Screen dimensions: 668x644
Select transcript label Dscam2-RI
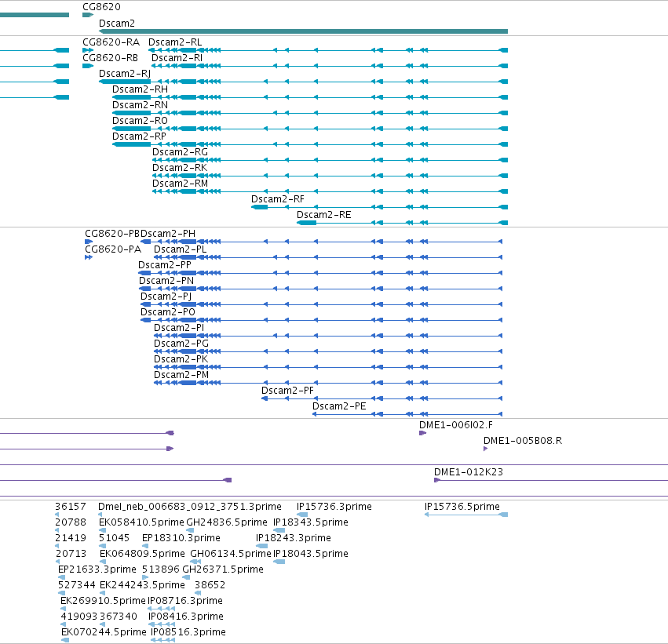177,58
